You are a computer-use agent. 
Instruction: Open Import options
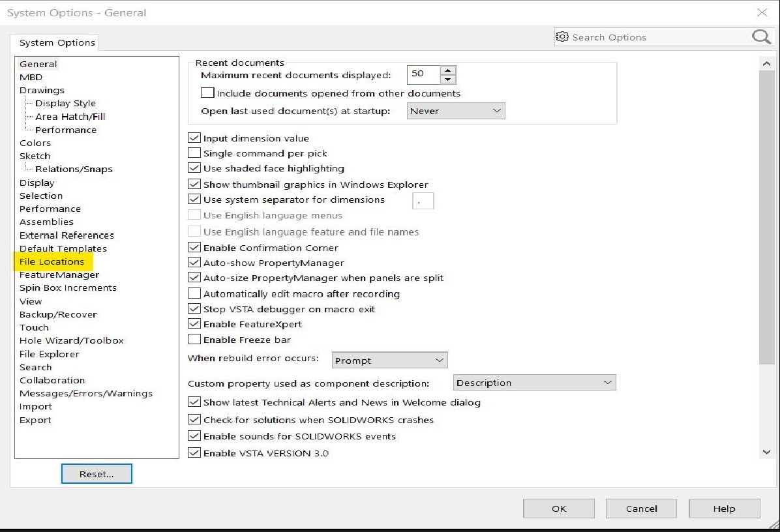(35, 406)
